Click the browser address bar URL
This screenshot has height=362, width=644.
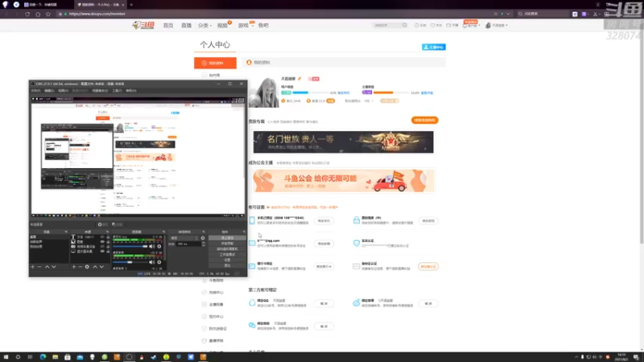pos(97,14)
